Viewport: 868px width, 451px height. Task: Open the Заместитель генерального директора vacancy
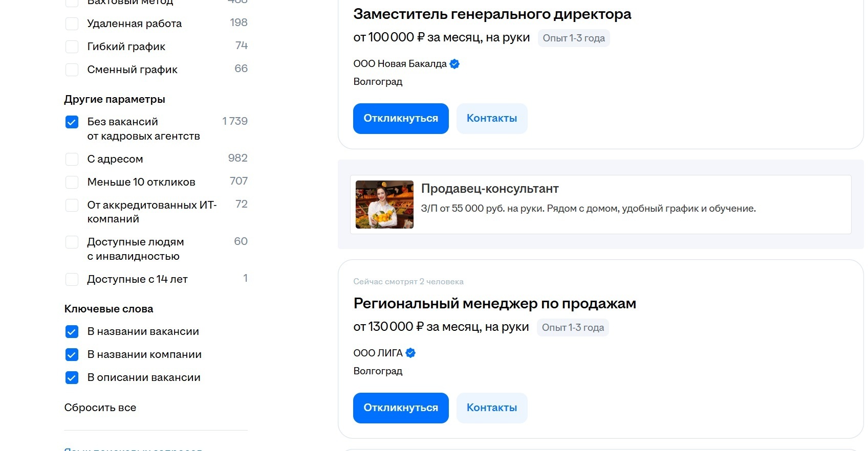[492, 14]
